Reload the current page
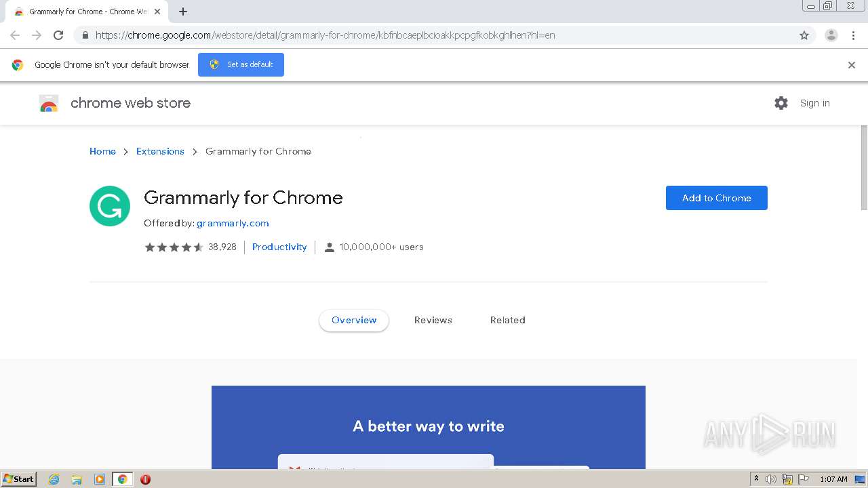The width and height of the screenshot is (868, 488). [x=58, y=35]
